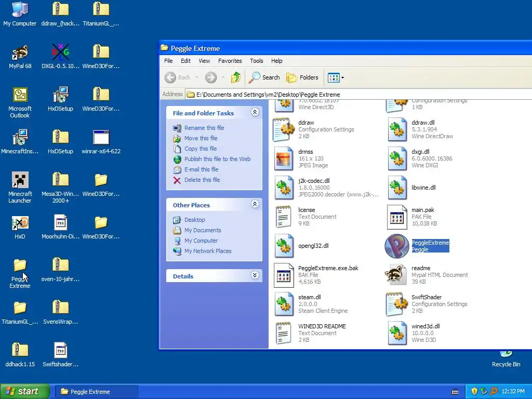Go to Desktop in Other Places
This screenshot has width=532, height=399.
coord(195,220)
